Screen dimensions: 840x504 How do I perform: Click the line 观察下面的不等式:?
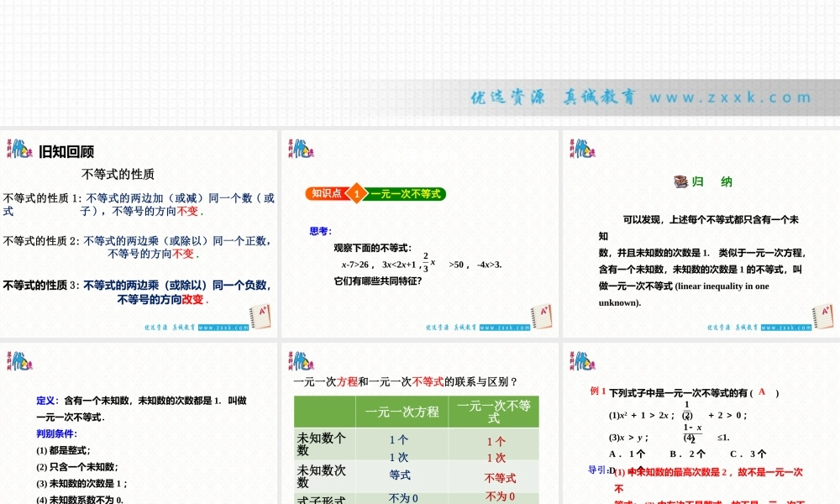pyautogui.click(x=372, y=248)
